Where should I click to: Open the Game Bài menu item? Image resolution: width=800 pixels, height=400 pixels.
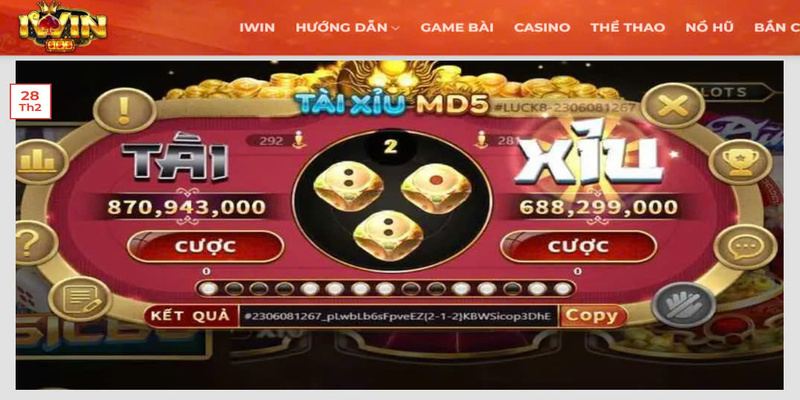pyautogui.click(x=457, y=28)
